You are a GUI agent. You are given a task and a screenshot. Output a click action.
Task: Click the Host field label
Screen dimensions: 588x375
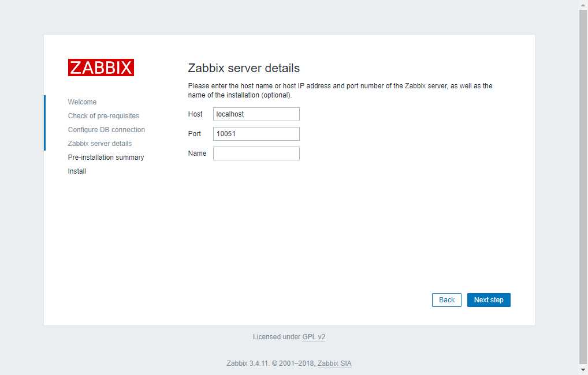[x=195, y=114]
